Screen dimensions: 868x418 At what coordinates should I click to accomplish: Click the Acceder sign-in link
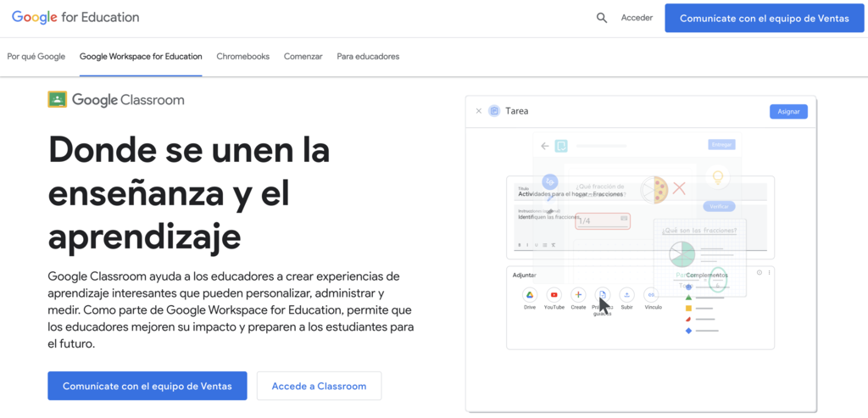click(x=637, y=19)
